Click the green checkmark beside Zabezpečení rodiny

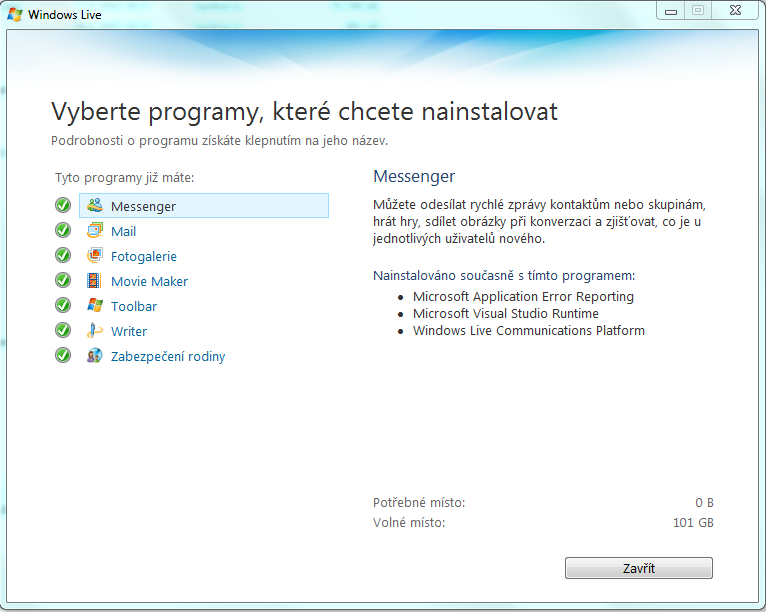[x=63, y=355]
